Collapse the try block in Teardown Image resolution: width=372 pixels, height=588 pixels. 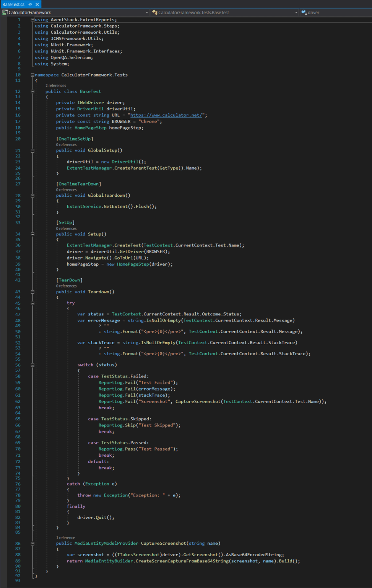coord(32,302)
